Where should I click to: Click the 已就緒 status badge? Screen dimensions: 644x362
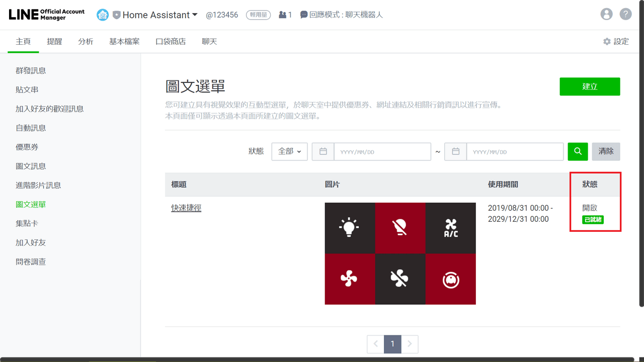pyautogui.click(x=593, y=220)
